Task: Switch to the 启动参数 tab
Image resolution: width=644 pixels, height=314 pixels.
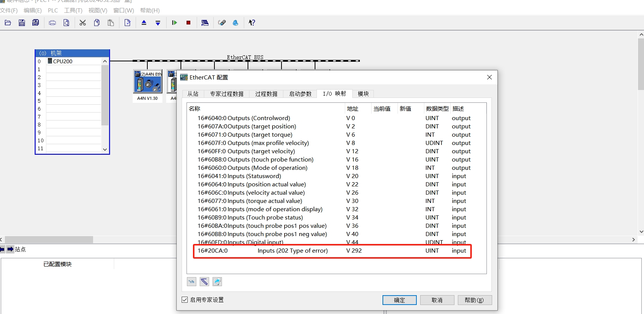Action: (x=300, y=94)
